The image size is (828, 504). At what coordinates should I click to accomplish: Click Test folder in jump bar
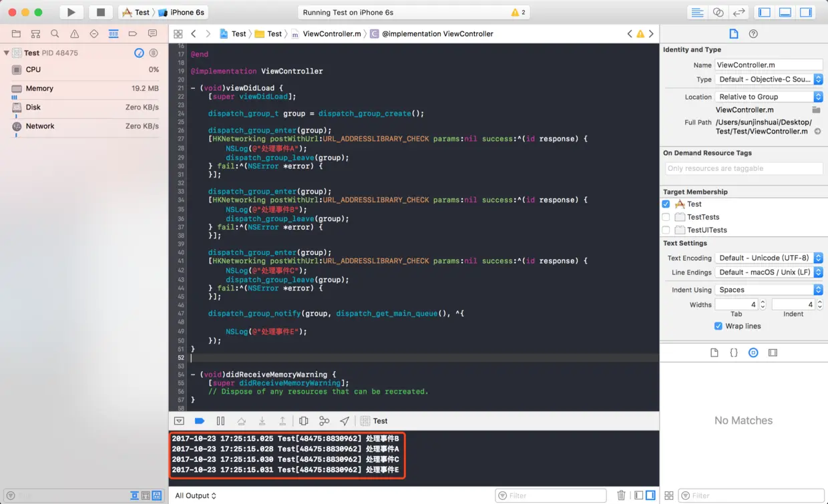click(268, 33)
